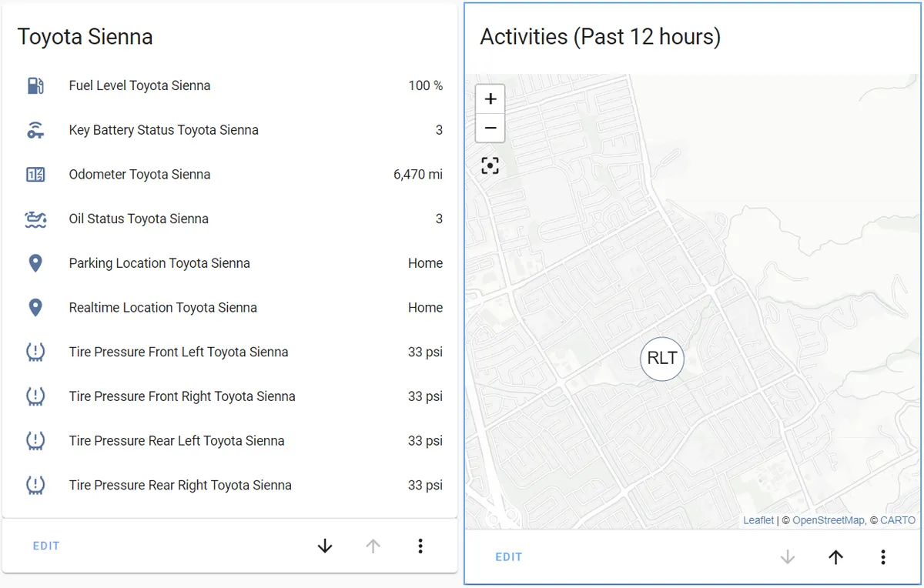Open the Toyota Sienna card overflow menu

420,546
